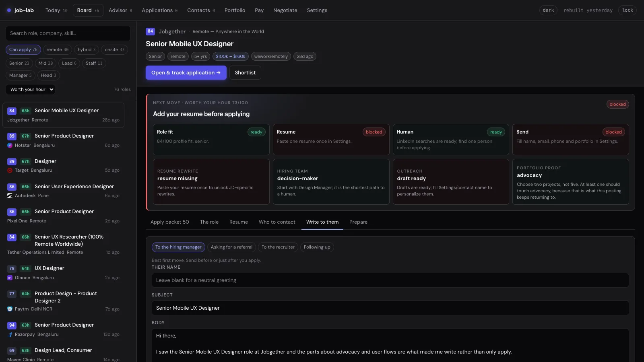Open the Outreach draft ready card

tap(451, 182)
